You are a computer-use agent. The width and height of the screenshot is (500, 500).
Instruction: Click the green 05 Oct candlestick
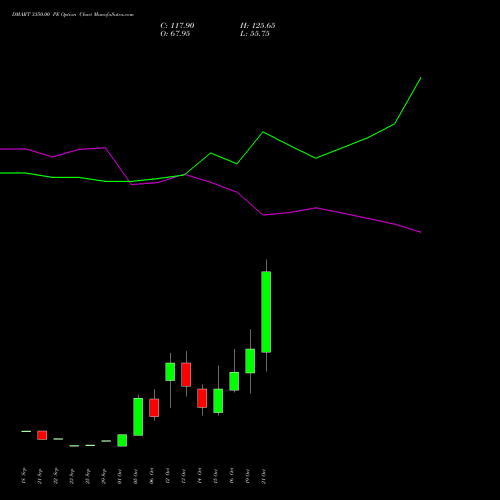pos(138,417)
